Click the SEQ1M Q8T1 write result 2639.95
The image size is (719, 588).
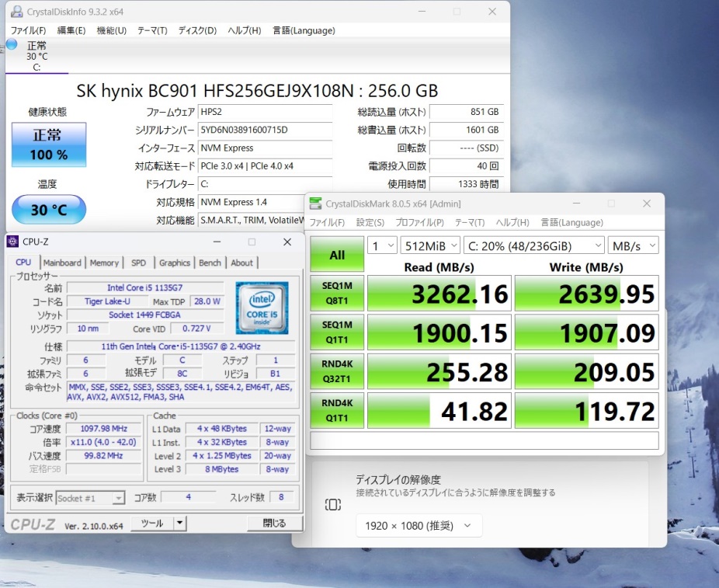586,294
